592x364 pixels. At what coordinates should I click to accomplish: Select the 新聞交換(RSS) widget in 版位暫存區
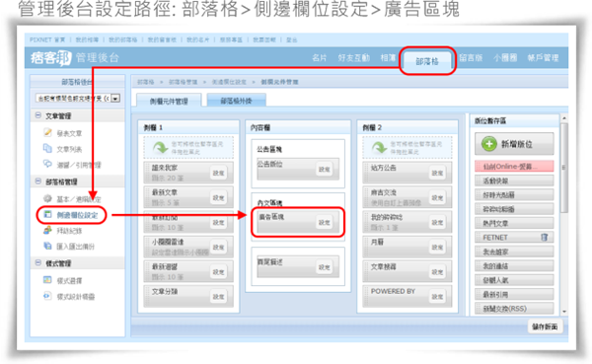coord(514,309)
